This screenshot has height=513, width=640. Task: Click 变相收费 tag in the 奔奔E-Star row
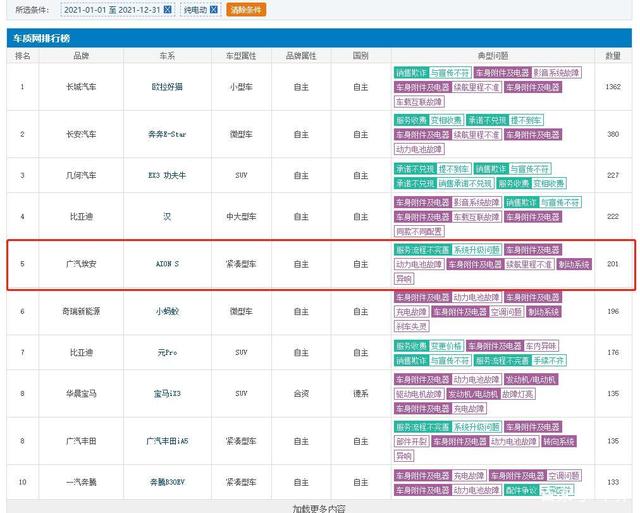(446, 120)
